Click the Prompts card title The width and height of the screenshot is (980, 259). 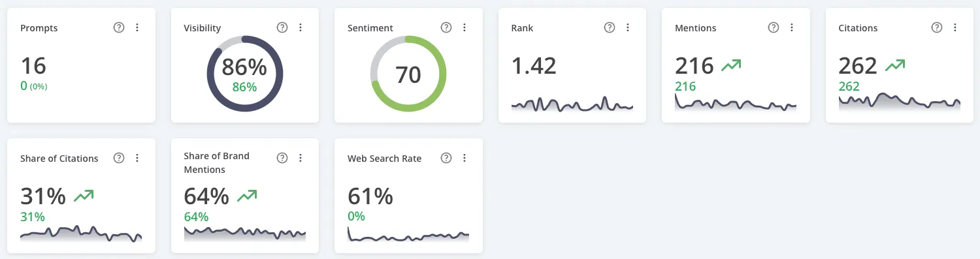point(39,28)
